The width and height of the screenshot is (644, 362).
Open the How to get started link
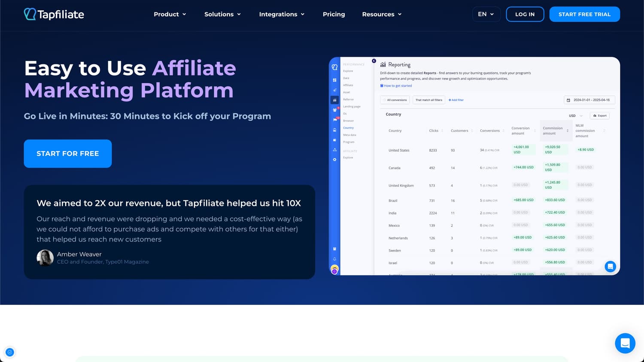[396, 86]
